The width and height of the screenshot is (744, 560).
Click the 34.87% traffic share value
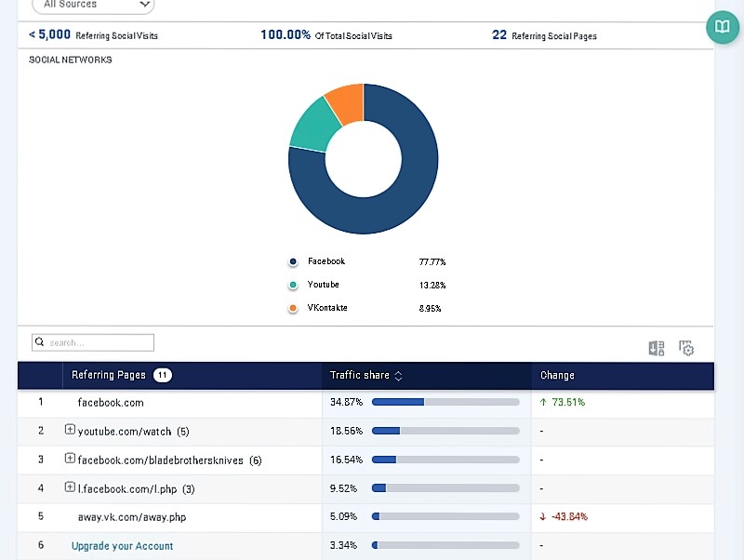pyautogui.click(x=346, y=403)
